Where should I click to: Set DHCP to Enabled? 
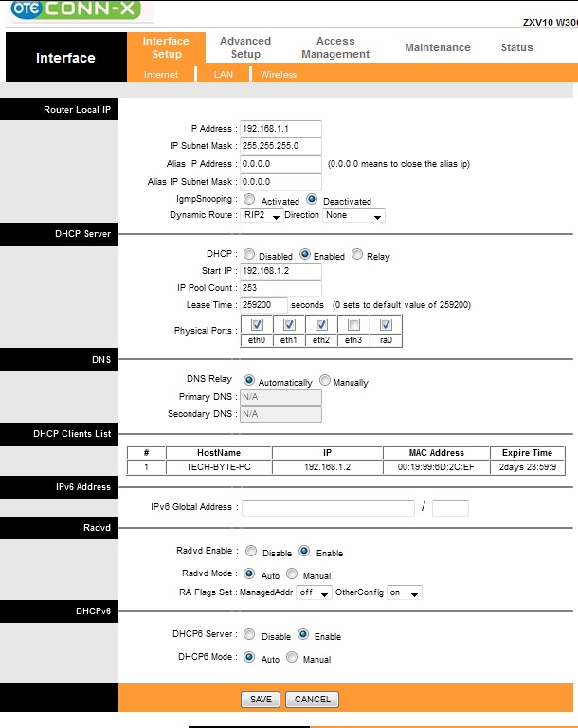click(x=304, y=254)
